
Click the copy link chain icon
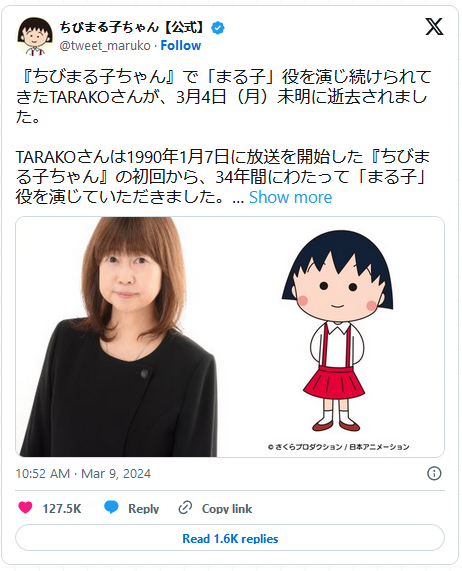tap(185, 508)
